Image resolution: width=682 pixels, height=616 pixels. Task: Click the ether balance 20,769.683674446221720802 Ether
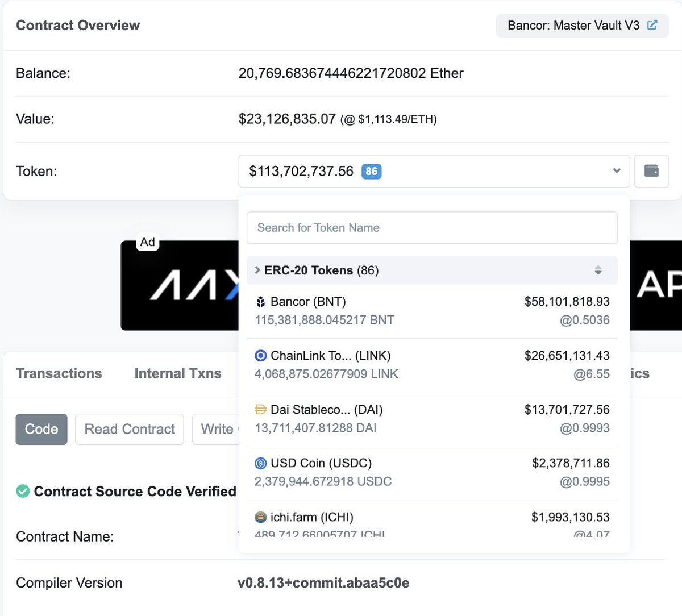(x=351, y=73)
